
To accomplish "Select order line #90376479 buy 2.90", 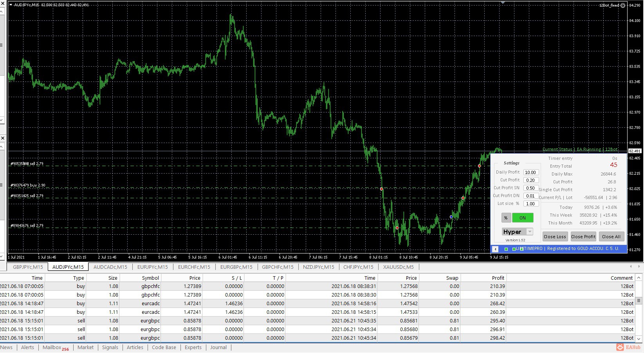I will coord(27,185).
